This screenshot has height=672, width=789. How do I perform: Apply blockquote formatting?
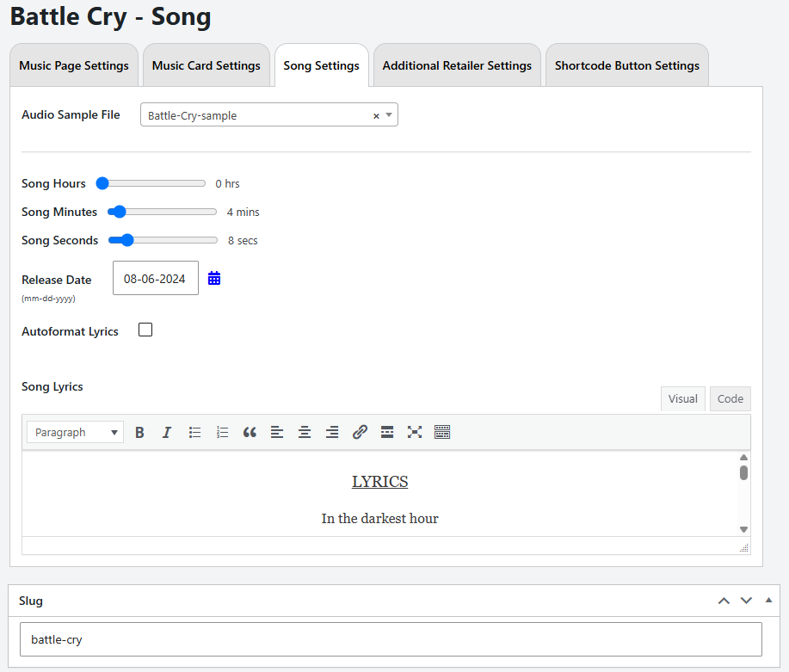(250, 433)
